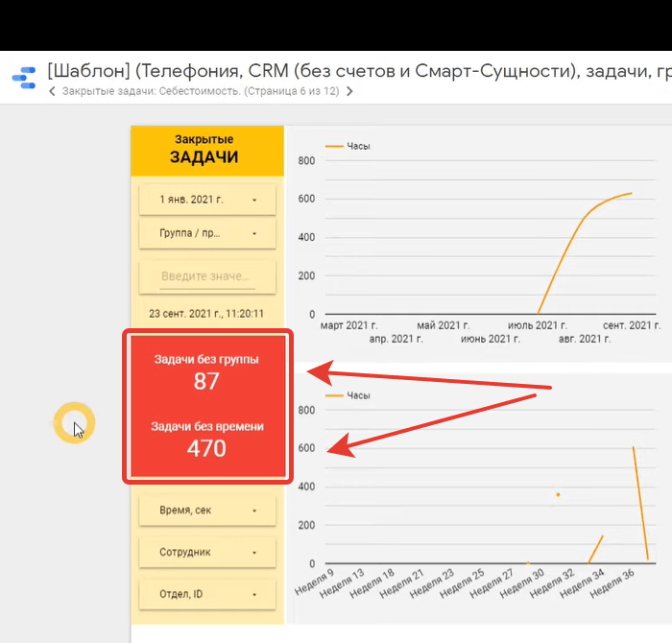Click the report title starting with [Шаблон]
Screen dimensions: 672x643
point(355,73)
